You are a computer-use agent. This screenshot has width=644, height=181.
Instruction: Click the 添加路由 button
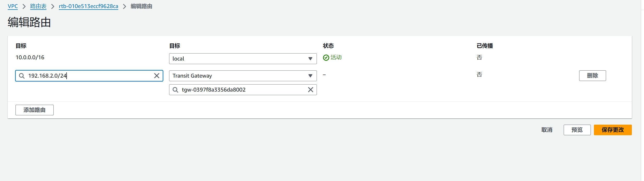(35, 110)
